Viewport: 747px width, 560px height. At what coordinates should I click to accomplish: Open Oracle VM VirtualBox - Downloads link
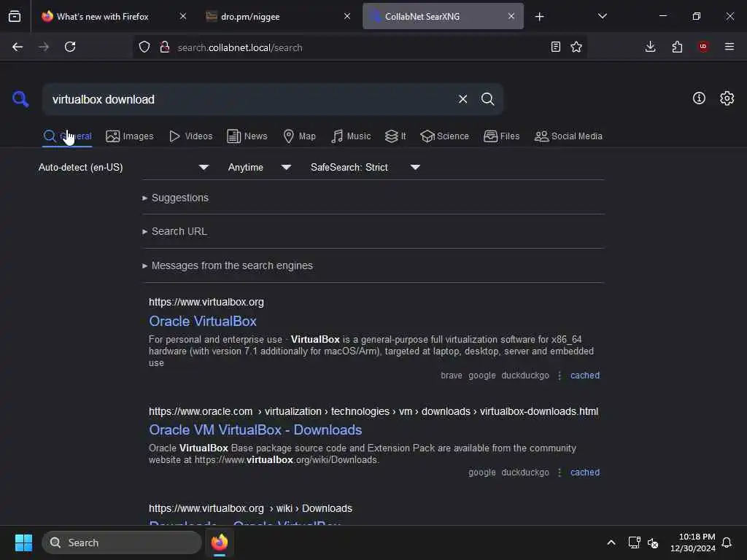point(255,429)
